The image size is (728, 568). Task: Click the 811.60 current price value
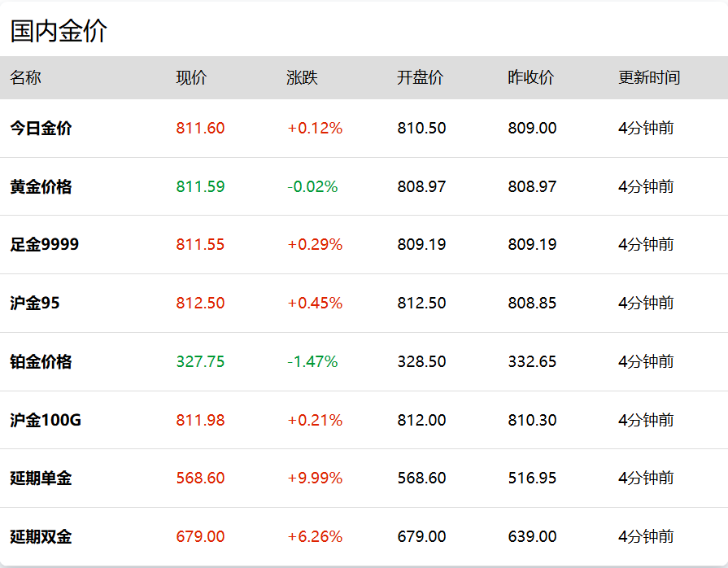(200, 128)
